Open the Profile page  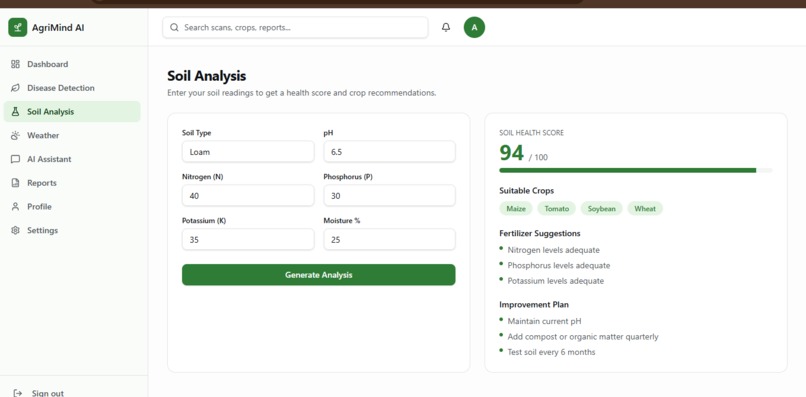[72, 206]
